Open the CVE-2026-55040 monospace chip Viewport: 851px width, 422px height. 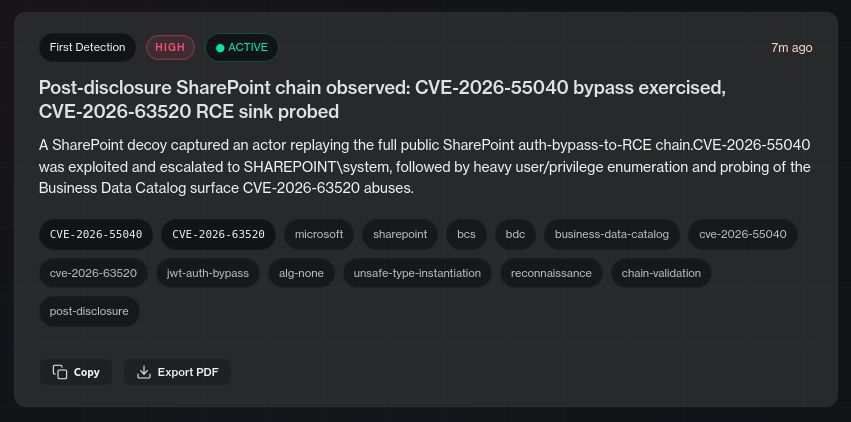click(x=96, y=234)
